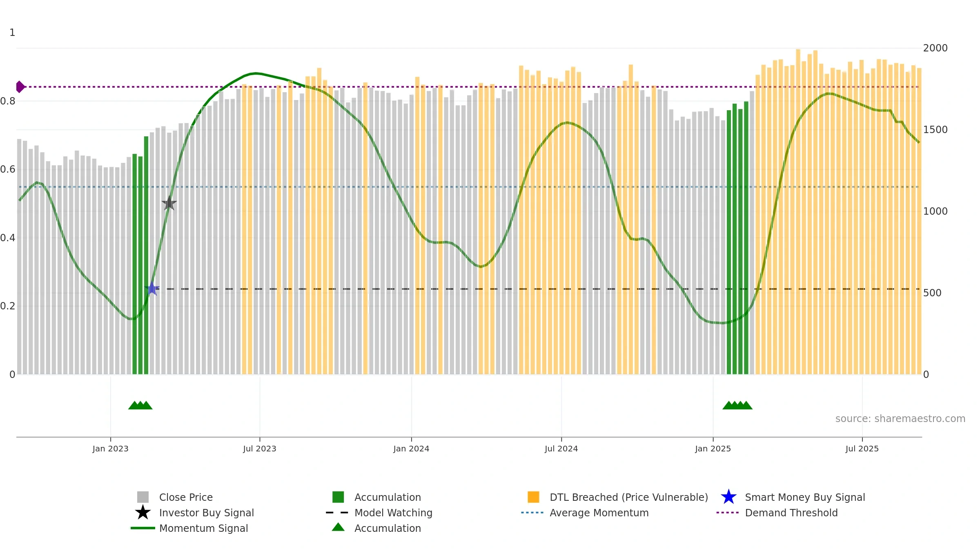Hide the Momentum Signal legend line
Viewport: 980px width, 551px height.
point(189,528)
